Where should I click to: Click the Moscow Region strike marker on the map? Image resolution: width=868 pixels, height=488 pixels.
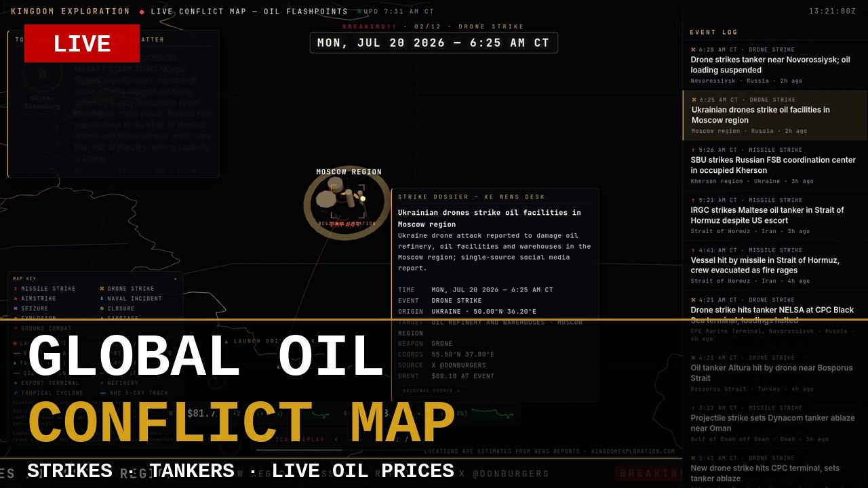point(347,202)
